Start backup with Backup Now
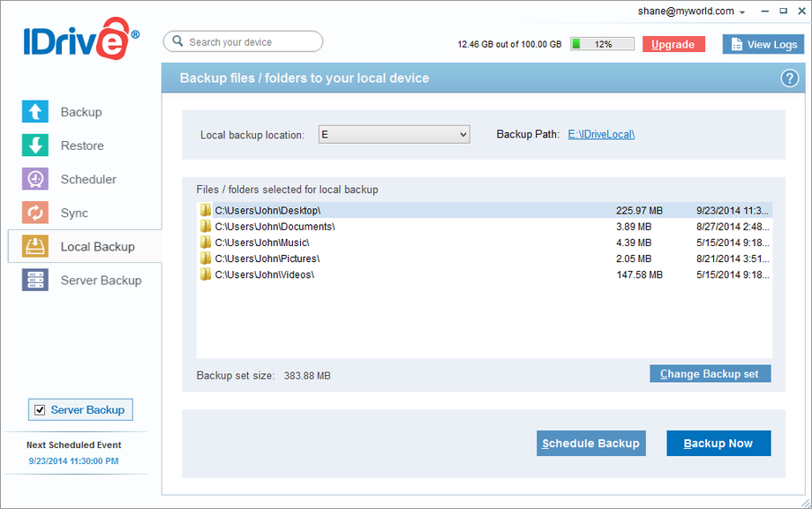This screenshot has width=812, height=509. pos(718,443)
